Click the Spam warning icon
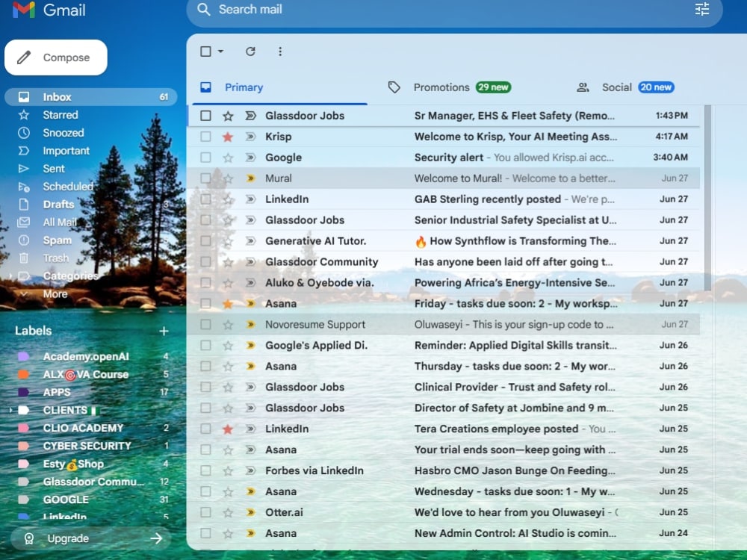The height and width of the screenshot is (560, 747). tap(24, 240)
